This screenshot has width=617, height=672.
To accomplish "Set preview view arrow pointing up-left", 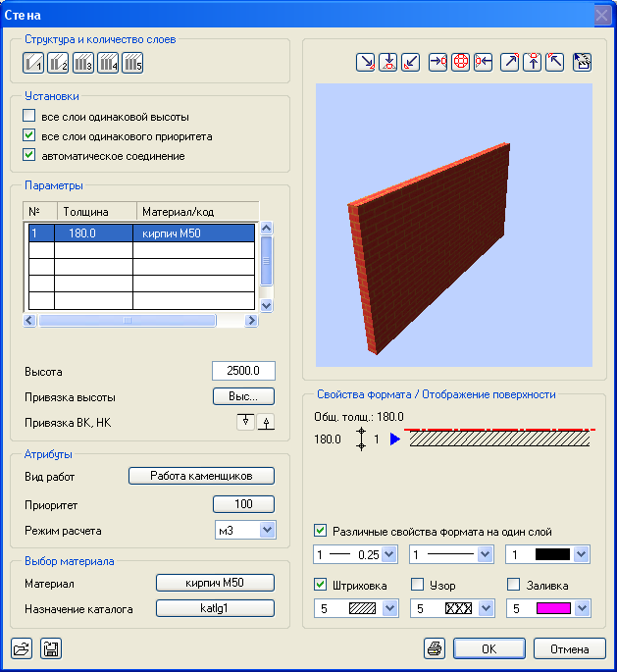I will tap(555, 62).
